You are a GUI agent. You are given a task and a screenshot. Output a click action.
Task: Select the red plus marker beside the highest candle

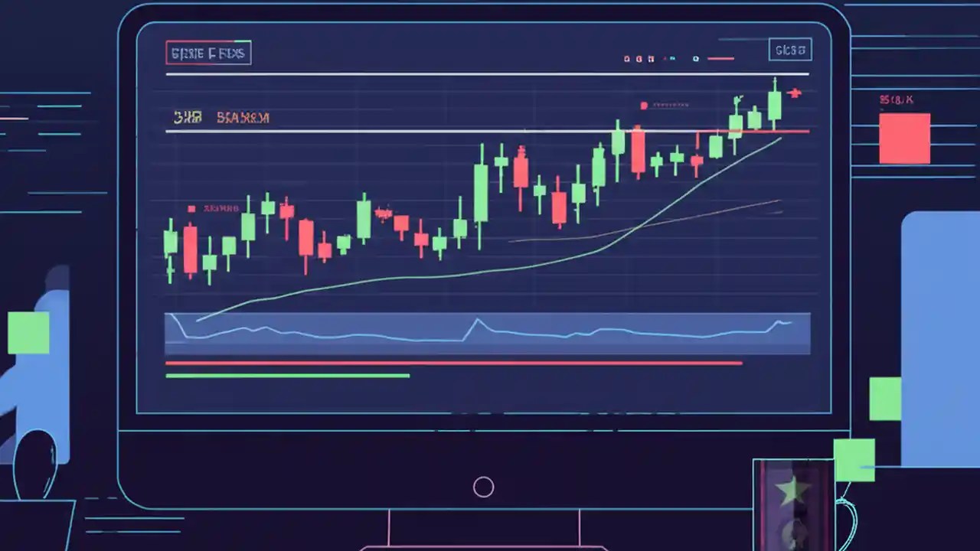(x=794, y=93)
